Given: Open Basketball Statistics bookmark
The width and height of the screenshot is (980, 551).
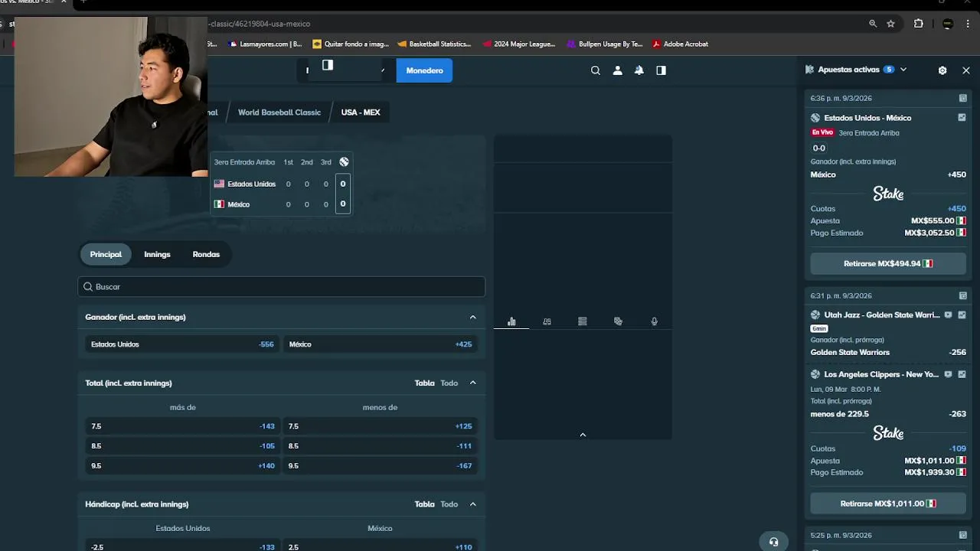Looking at the screenshot, I should tap(434, 44).
